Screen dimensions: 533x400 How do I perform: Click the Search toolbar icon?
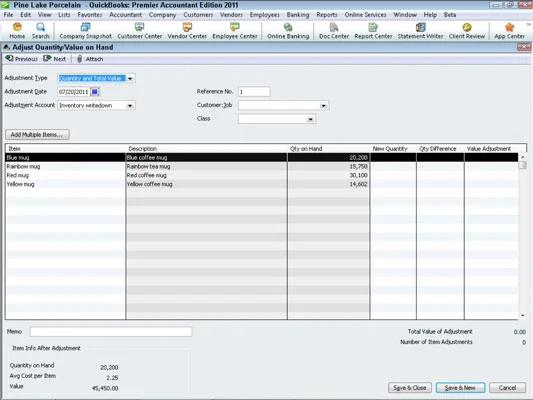[x=40, y=31]
